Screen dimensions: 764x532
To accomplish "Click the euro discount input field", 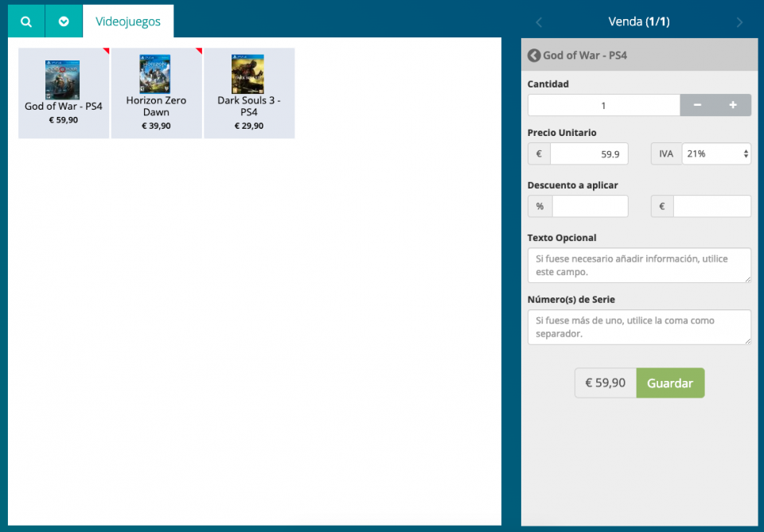I will coord(711,207).
